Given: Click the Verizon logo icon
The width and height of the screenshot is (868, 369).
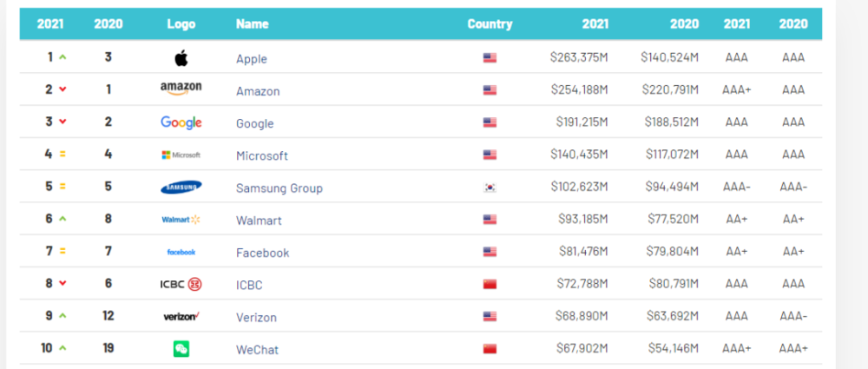Looking at the screenshot, I should click(181, 317).
